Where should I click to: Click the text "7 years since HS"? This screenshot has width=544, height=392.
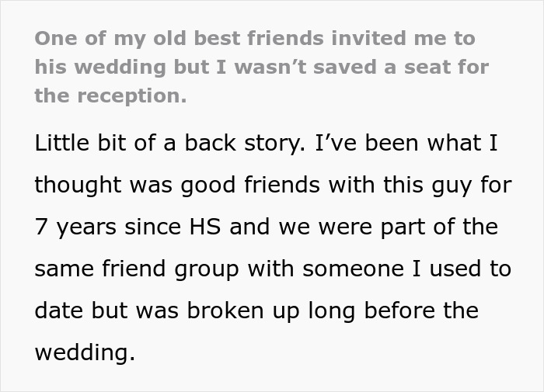click(x=127, y=227)
